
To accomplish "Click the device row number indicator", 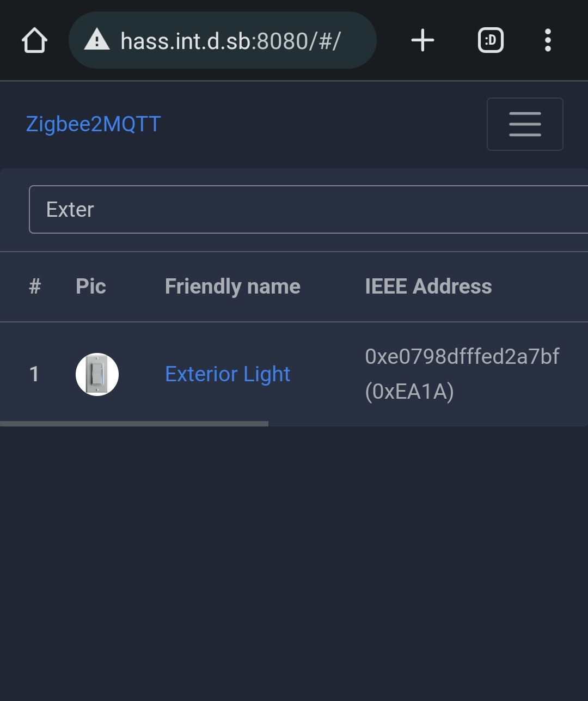I will (34, 374).
